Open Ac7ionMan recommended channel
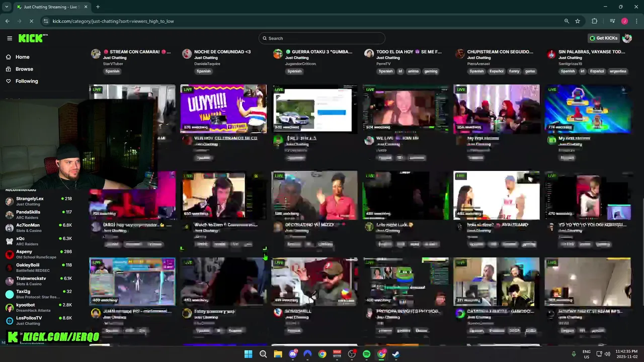Screen dimensions: 644x362 (x=39, y=228)
